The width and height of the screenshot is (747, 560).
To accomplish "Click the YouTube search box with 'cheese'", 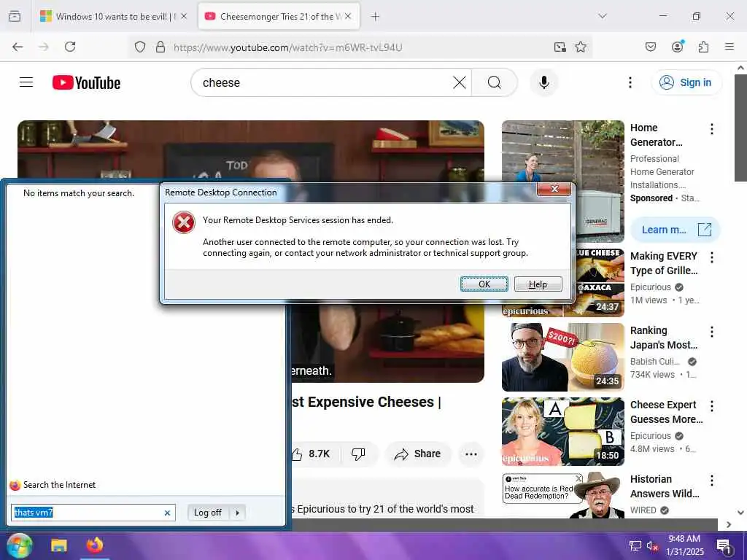I will tap(324, 82).
